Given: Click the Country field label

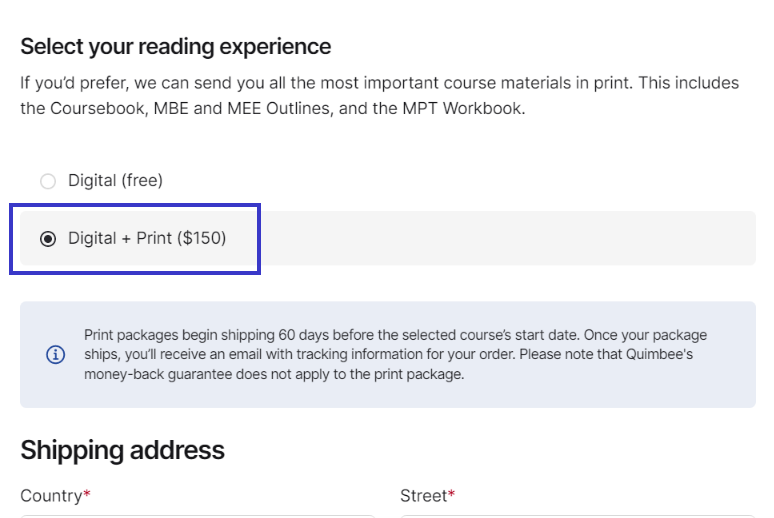Looking at the screenshot, I should [x=51, y=496].
